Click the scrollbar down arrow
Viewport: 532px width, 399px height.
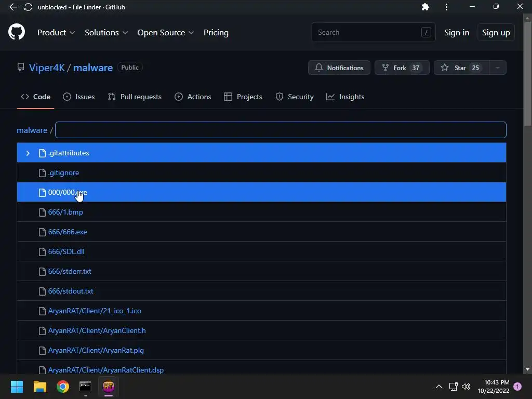[527, 369]
